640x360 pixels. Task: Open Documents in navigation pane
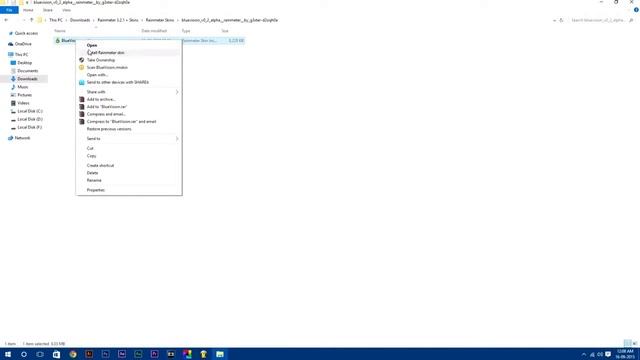pyautogui.click(x=27, y=71)
